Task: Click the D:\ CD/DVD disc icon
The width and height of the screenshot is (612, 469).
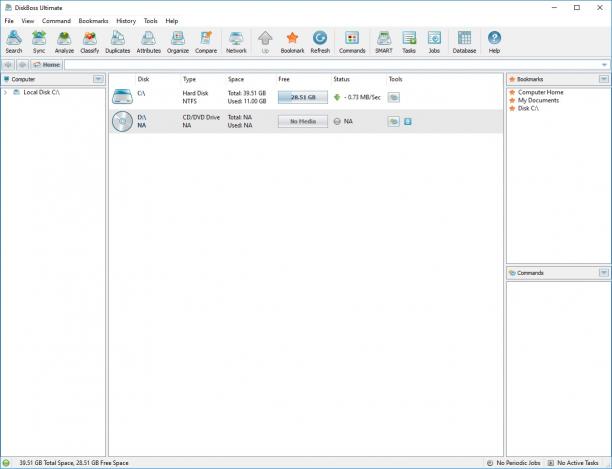Action: (122, 121)
